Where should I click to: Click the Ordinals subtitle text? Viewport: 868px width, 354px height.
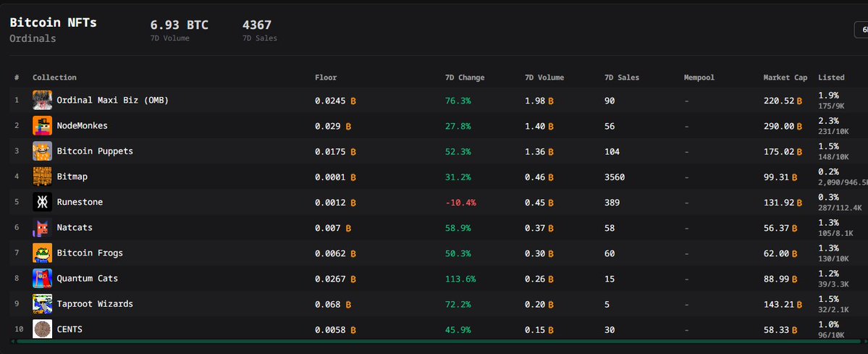(x=33, y=39)
